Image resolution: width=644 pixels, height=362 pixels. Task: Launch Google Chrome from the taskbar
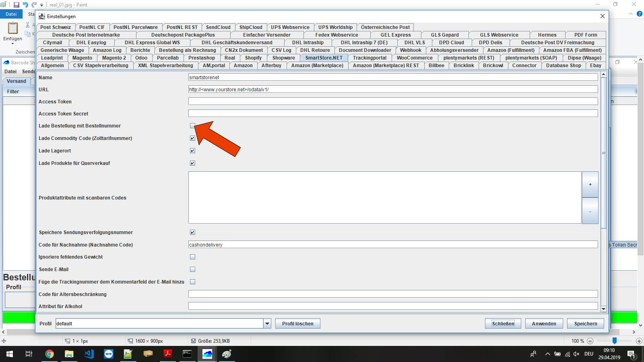[x=50, y=354]
